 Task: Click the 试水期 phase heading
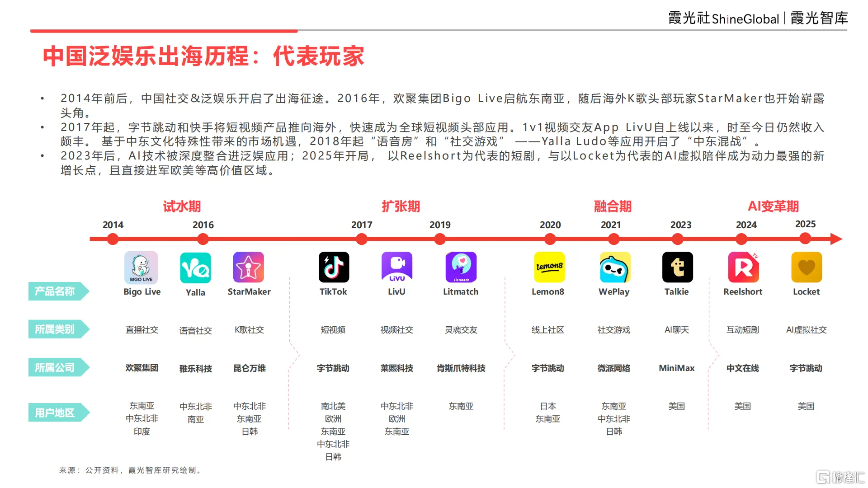[x=182, y=206]
